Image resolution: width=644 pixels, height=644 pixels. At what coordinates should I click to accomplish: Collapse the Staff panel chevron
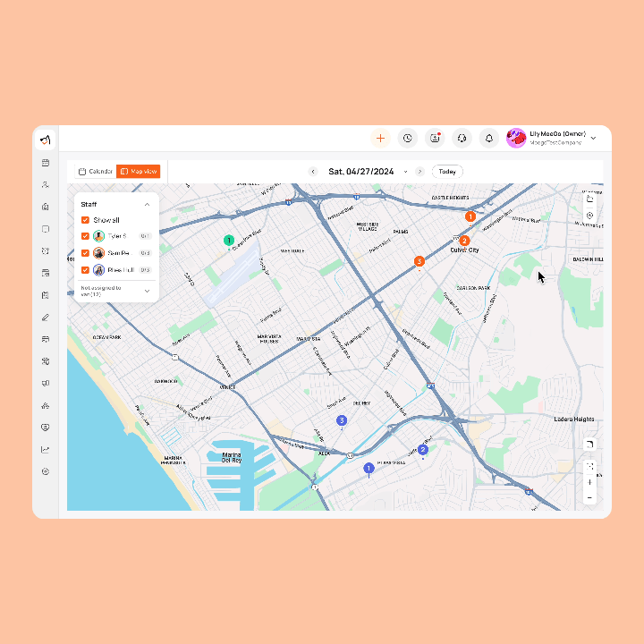tap(148, 205)
